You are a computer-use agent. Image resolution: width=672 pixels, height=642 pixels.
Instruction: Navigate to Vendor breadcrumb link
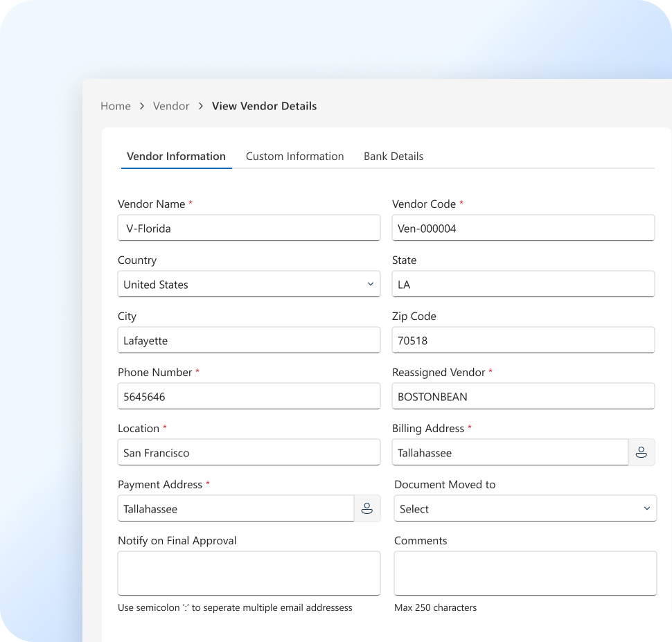171,106
